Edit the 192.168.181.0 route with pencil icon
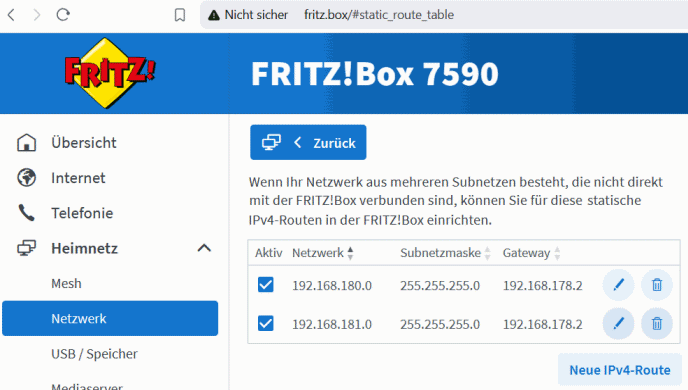 (618, 324)
